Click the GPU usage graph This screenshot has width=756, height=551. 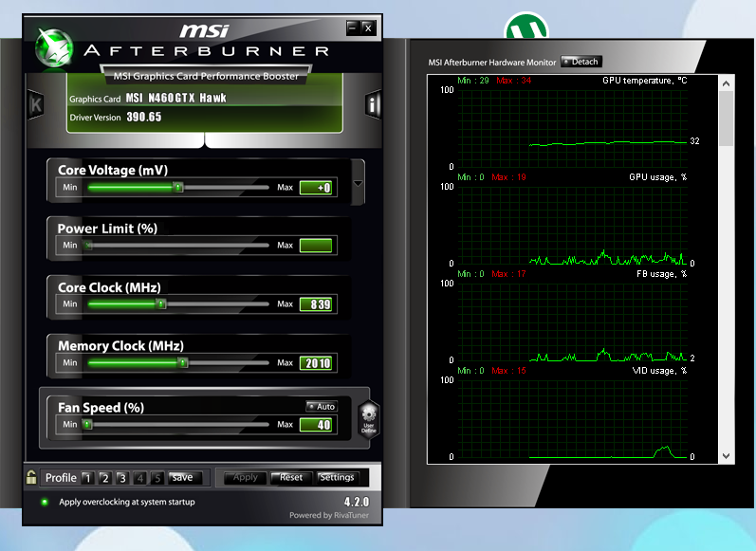[x=572, y=225]
